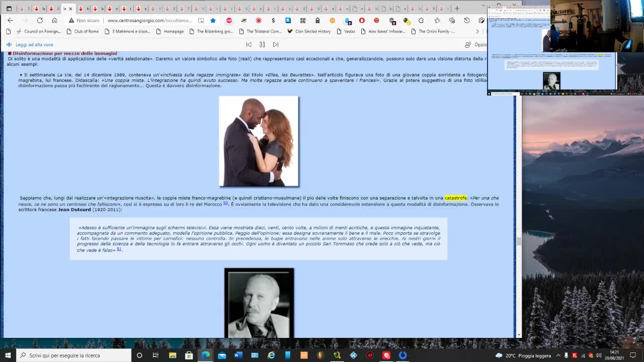Click the Non sicuro security warning
Image resolution: width=644 pixels, height=362 pixels.
tap(84, 21)
